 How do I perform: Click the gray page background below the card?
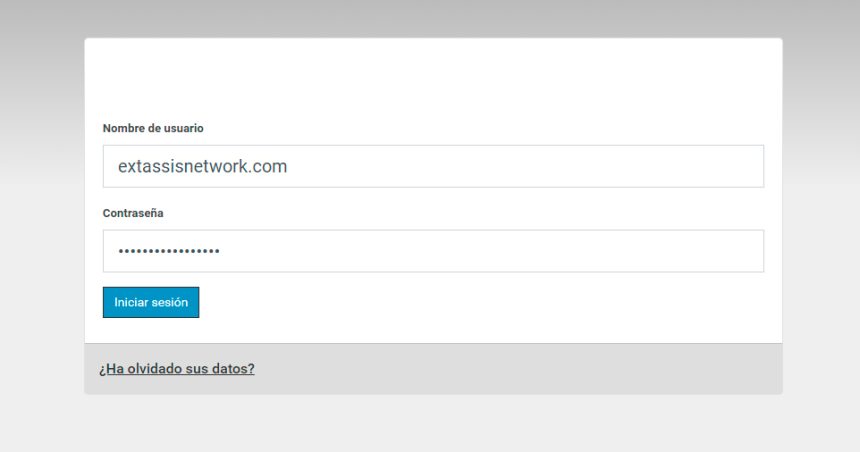click(432, 424)
